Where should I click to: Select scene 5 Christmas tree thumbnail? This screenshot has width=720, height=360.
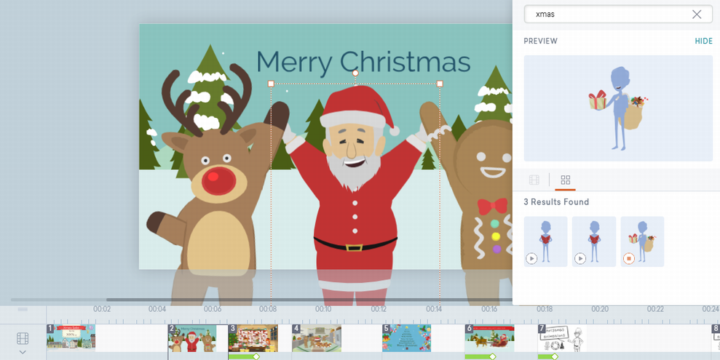(406, 338)
